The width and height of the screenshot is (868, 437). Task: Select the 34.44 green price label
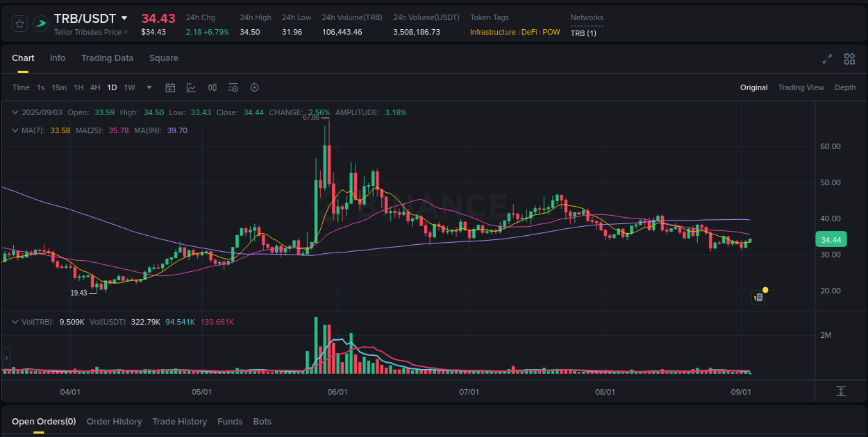[x=831, y=239]
